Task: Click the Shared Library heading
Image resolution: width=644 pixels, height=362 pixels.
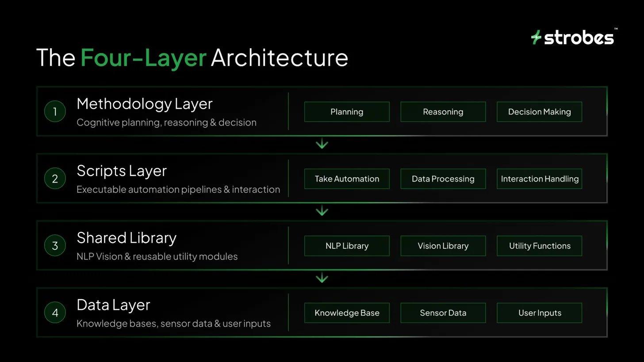Action: pyautogui.click(x=126, y=238)
